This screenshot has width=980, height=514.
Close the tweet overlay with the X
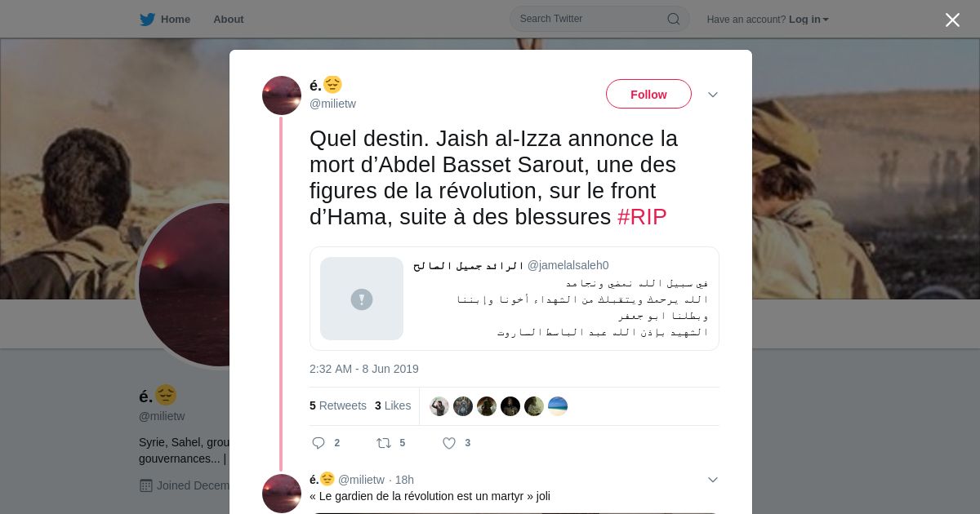(x=952, y=20)
